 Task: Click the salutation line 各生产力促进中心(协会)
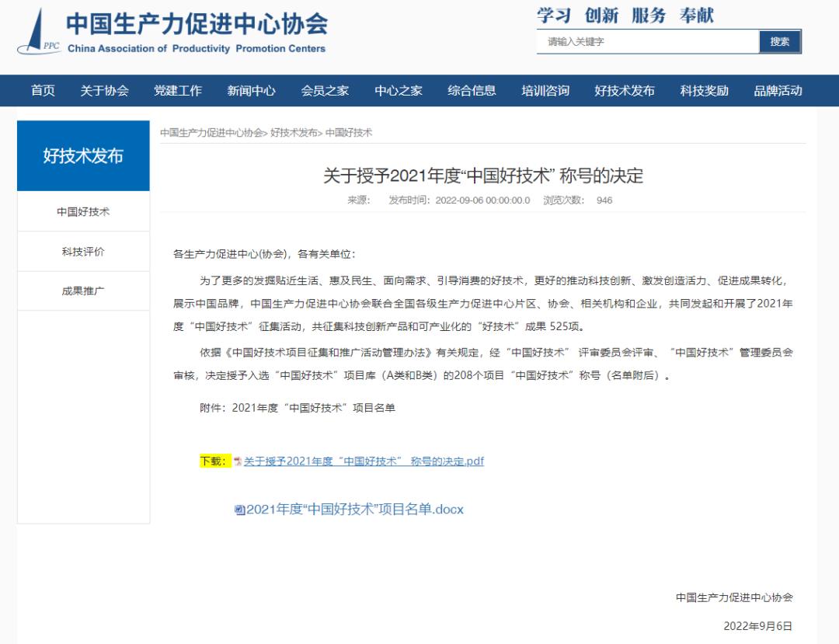[264, 254]
